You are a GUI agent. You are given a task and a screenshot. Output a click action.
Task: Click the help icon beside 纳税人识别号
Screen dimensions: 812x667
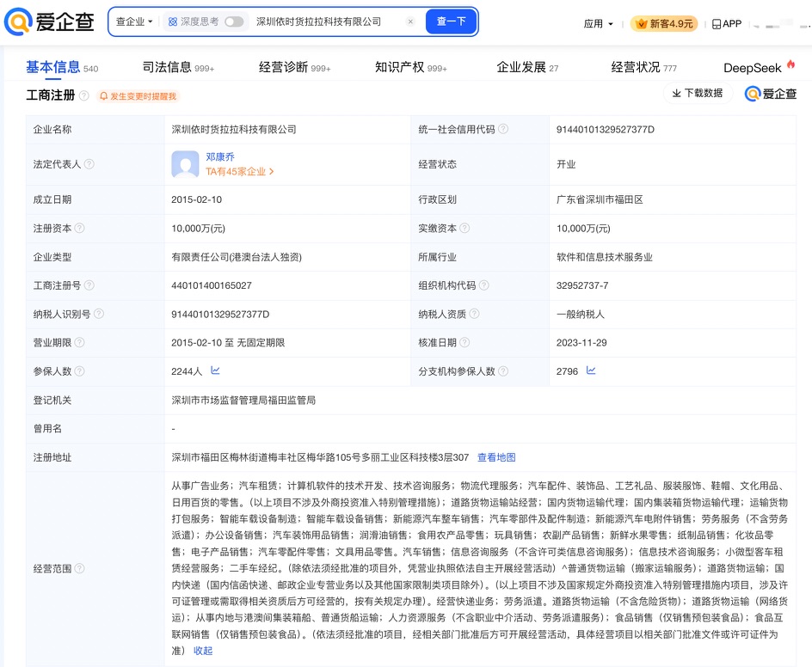98,314
